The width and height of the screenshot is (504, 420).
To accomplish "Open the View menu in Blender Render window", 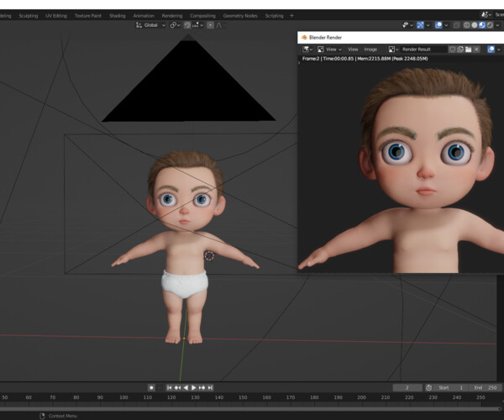I will coord(353,50).
